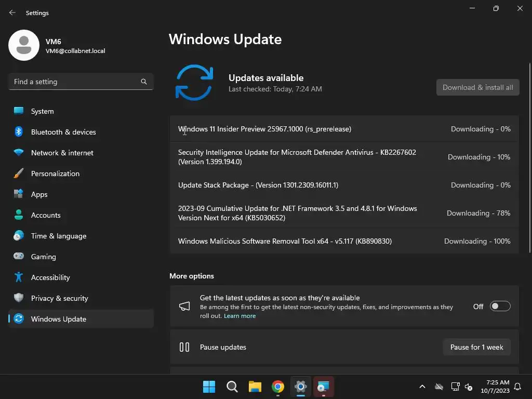Open Accounts settings
This screenshot has height=399, width=532.
pos(81,215)
